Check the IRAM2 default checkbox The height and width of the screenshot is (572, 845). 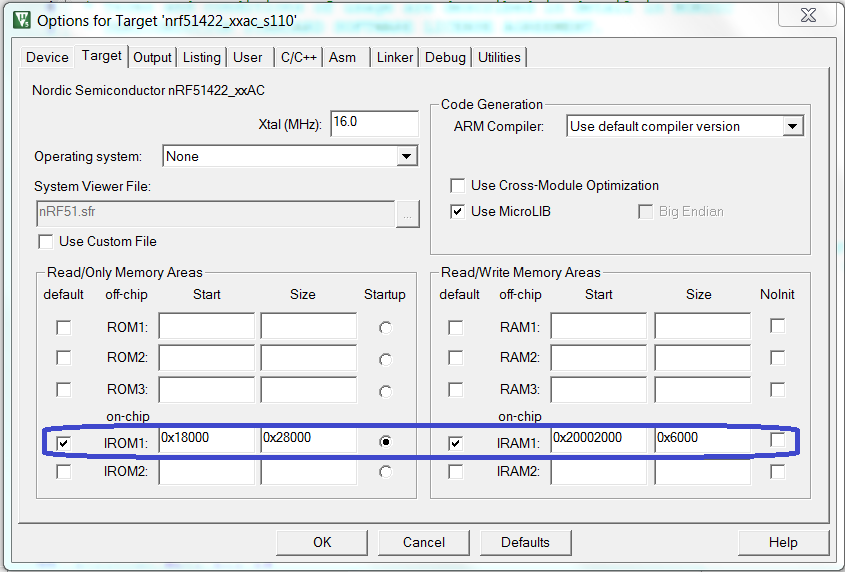[456, 472]
